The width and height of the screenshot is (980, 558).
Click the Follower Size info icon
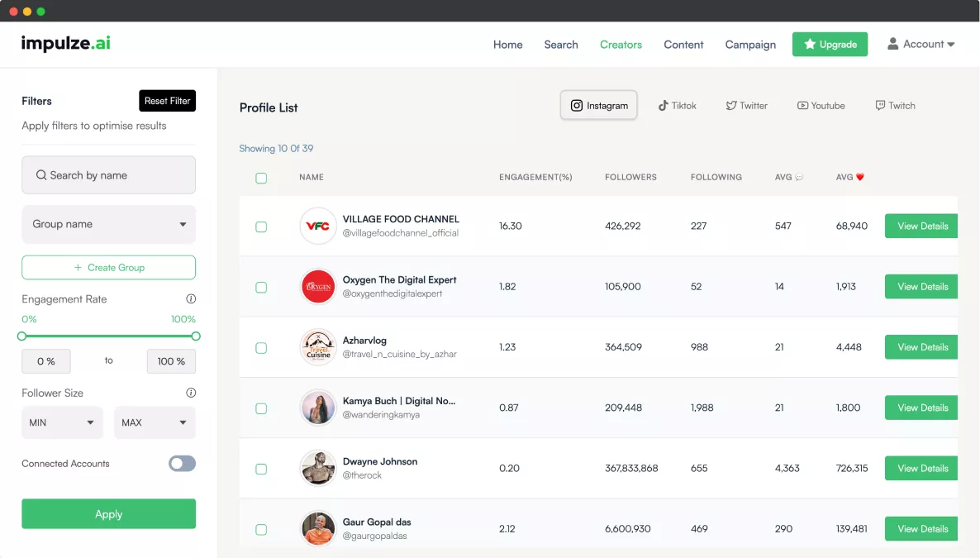point(191,393)
